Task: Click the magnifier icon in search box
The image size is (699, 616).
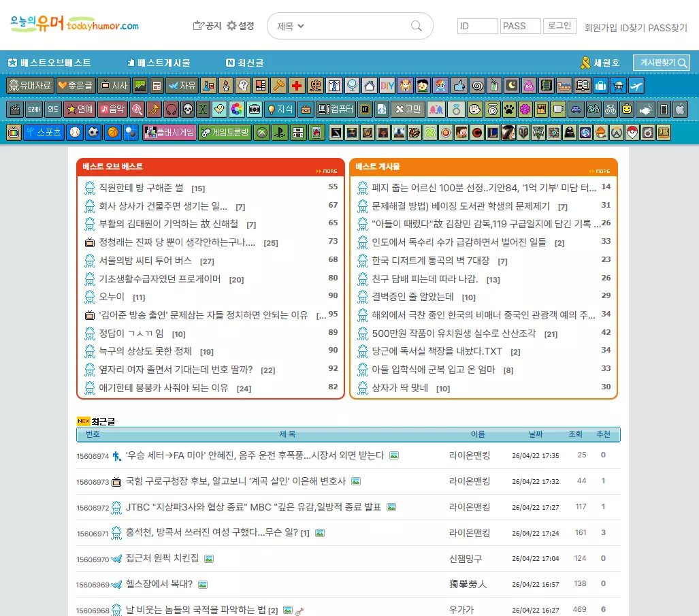Action: coord(417,26)
